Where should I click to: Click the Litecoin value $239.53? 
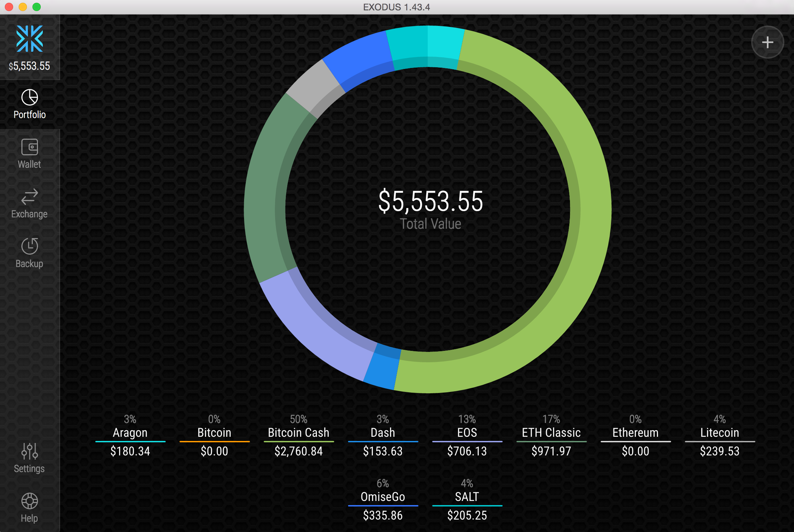pyautogui.click(x=720, y=451)
